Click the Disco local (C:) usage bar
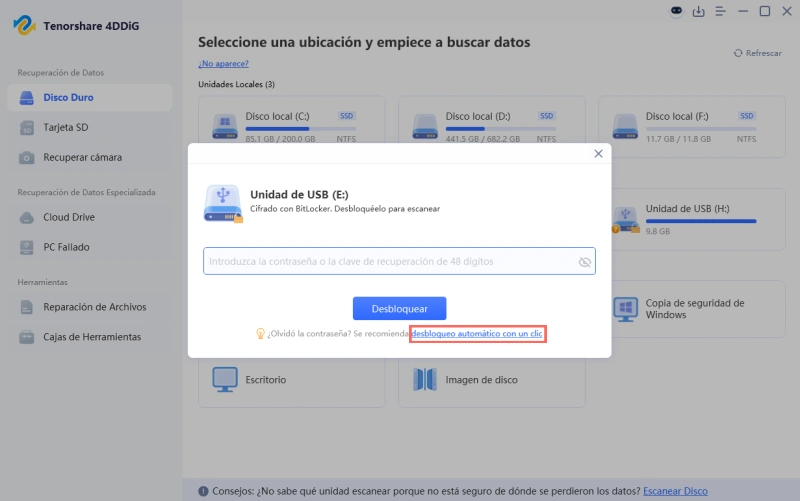The height and width of the screenshot is (501, 800). pos(301,129)
